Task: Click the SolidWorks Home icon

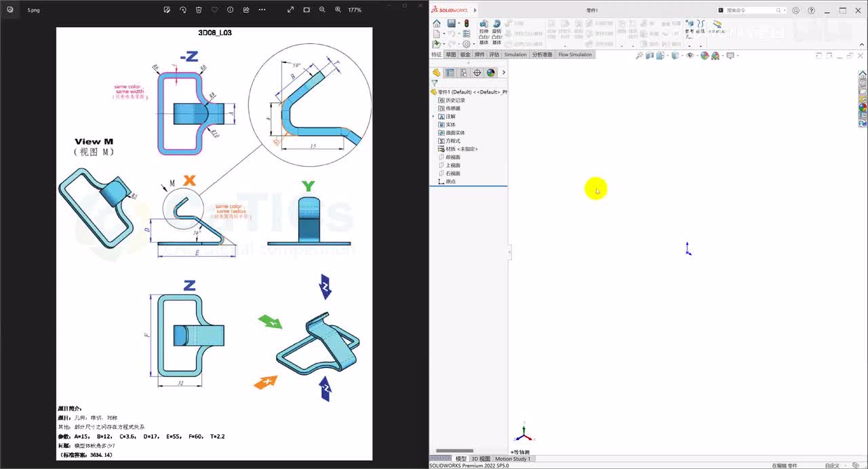Action: 437,24
